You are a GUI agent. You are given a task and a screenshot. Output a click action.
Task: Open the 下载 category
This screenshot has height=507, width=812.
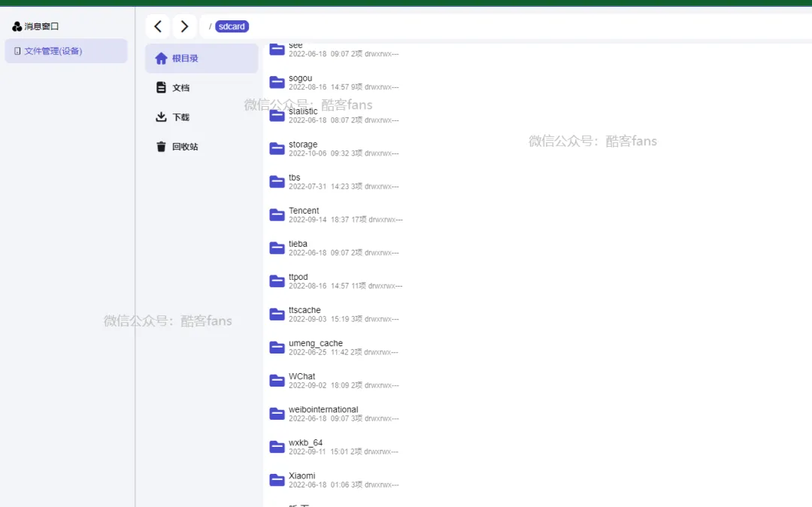(x=180, y=117)
